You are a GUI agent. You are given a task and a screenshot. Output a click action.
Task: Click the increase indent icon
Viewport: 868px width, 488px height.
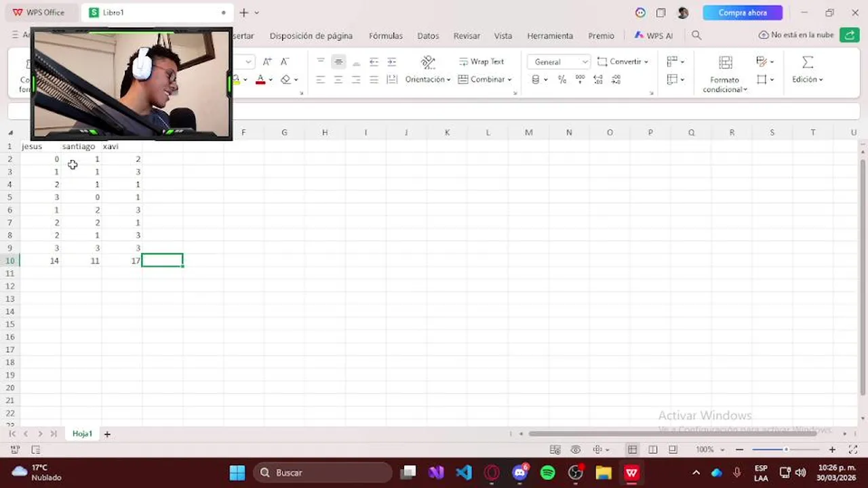[391, 62]
